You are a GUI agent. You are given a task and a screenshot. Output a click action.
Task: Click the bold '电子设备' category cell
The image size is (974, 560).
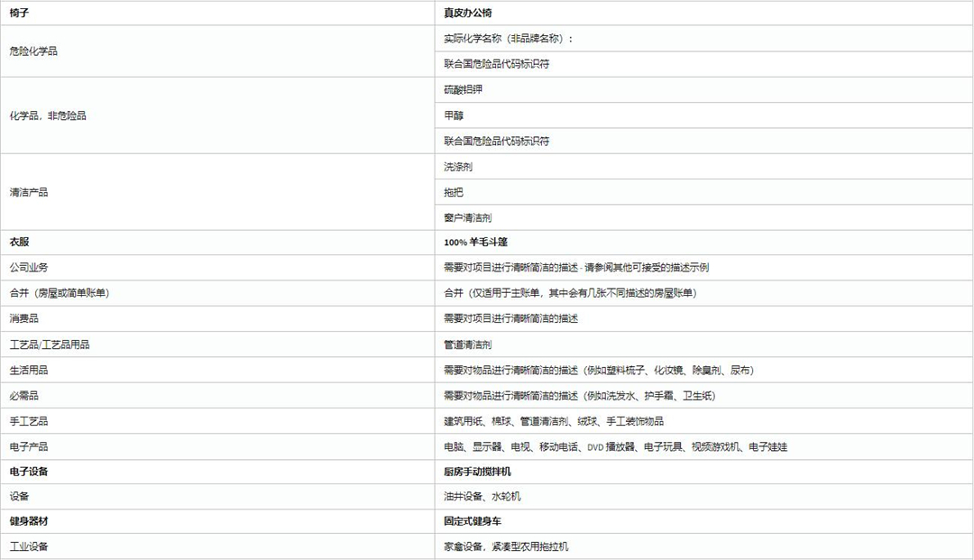tap(217, 472)
